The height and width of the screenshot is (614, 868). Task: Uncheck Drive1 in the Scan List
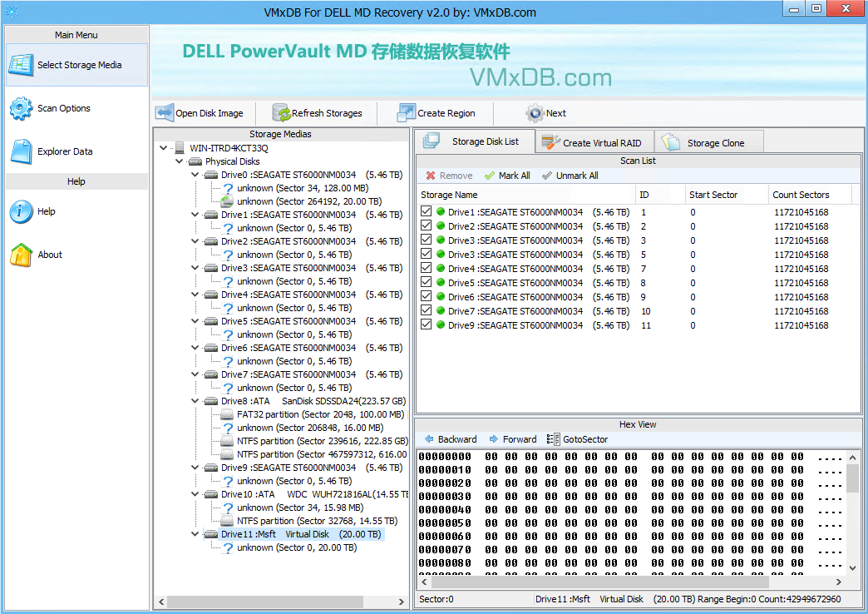(426, 211)
